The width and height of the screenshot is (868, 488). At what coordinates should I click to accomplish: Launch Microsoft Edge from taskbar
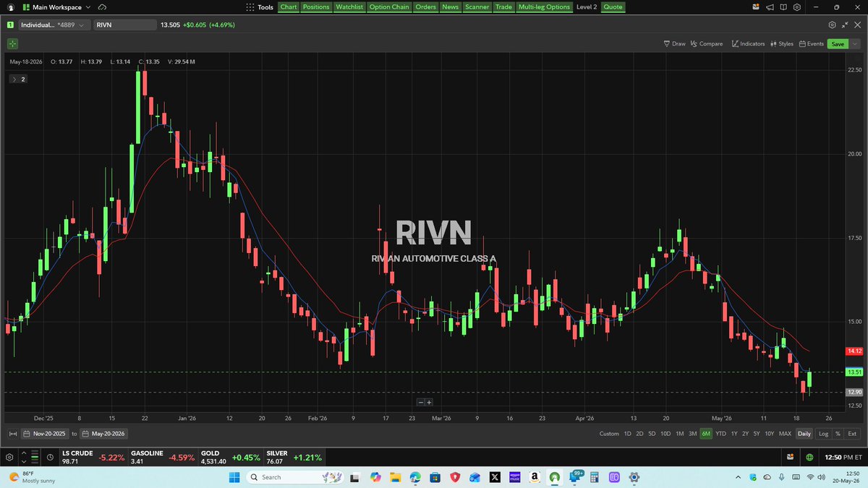pyautogui.click(x=415, y=477)
